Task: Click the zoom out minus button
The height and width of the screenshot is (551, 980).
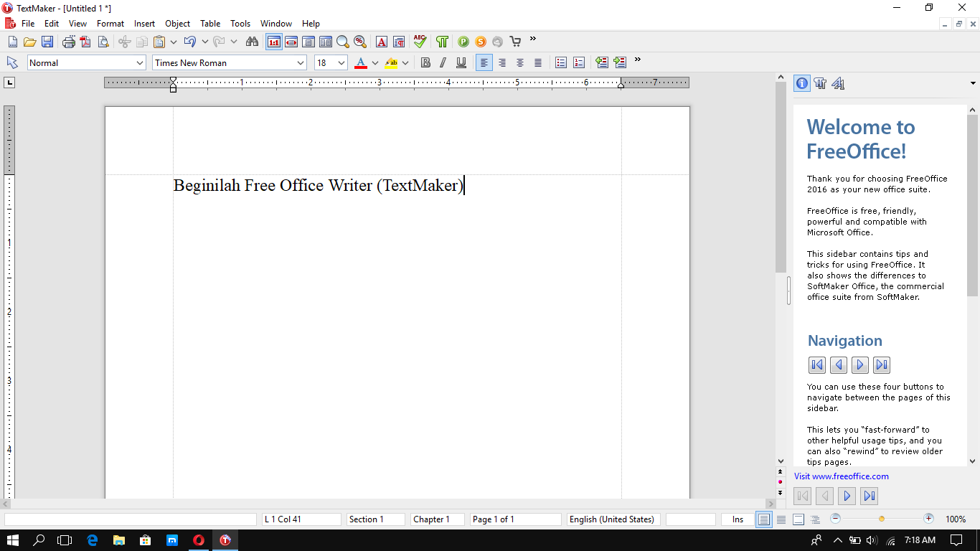Action: (x=835, y=519)
